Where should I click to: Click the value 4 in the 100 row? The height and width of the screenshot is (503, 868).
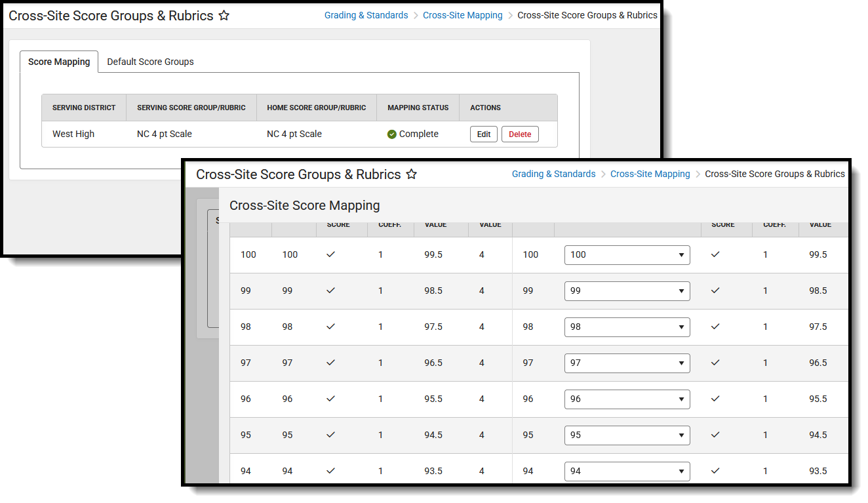[x=482, y=254]
